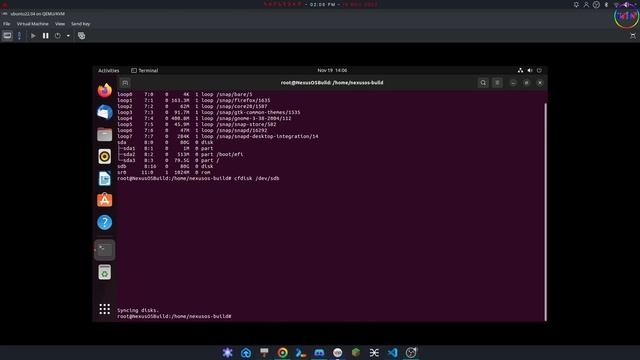
Task: Show the graphical console view
Action: (7, 36)
